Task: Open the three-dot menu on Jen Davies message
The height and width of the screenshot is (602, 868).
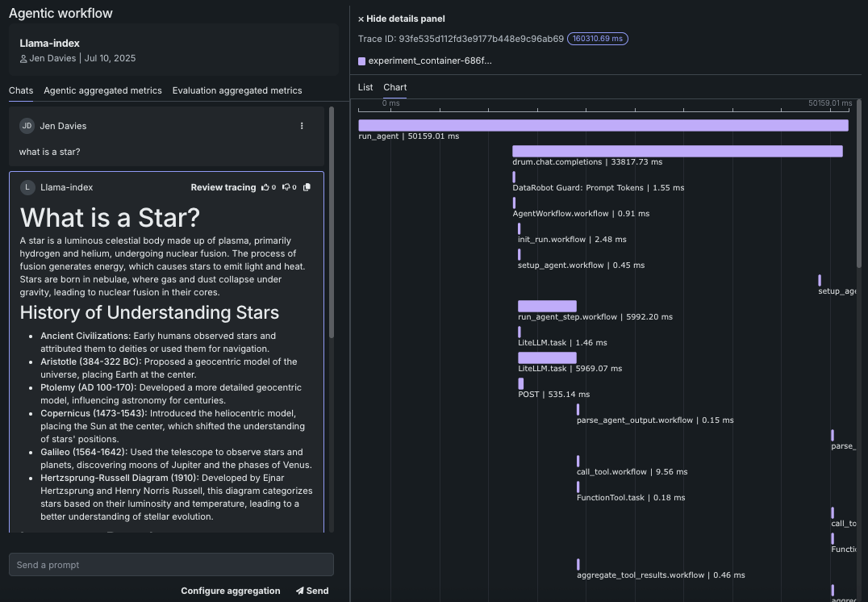Action: 302,126
